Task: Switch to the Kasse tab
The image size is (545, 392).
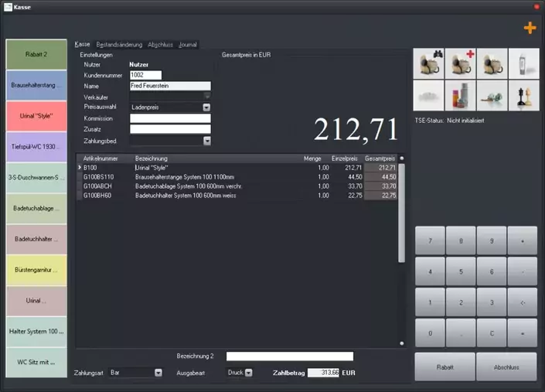Action: (83, 44)
